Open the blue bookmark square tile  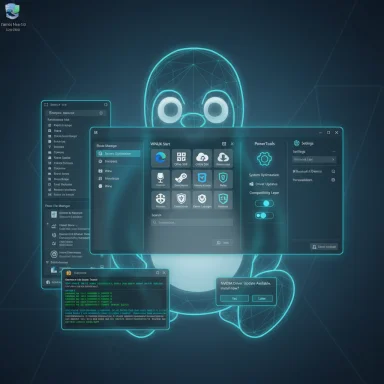pos(202,179)
